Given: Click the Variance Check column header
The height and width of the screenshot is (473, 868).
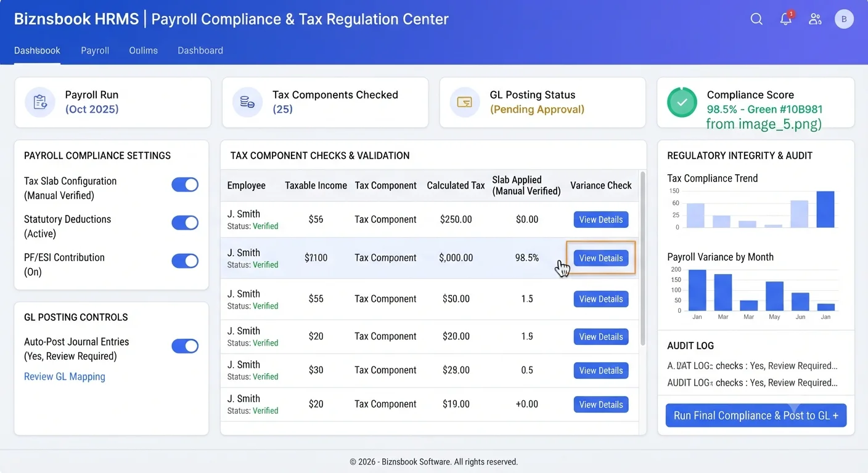Looking at the screenshot, I should [601, 185].
